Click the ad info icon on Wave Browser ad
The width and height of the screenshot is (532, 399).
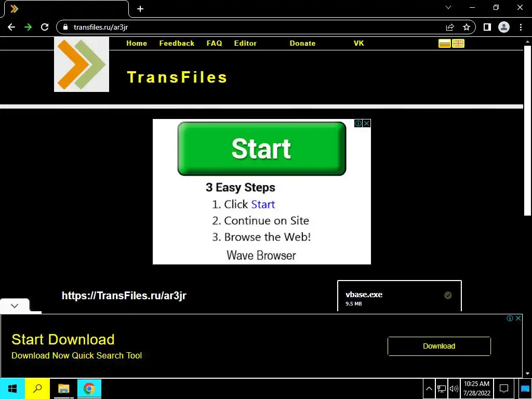tap(358, 124)
